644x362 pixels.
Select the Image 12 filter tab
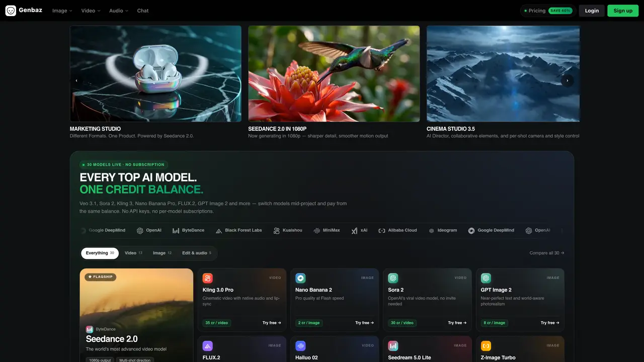(x=162, y=253)
